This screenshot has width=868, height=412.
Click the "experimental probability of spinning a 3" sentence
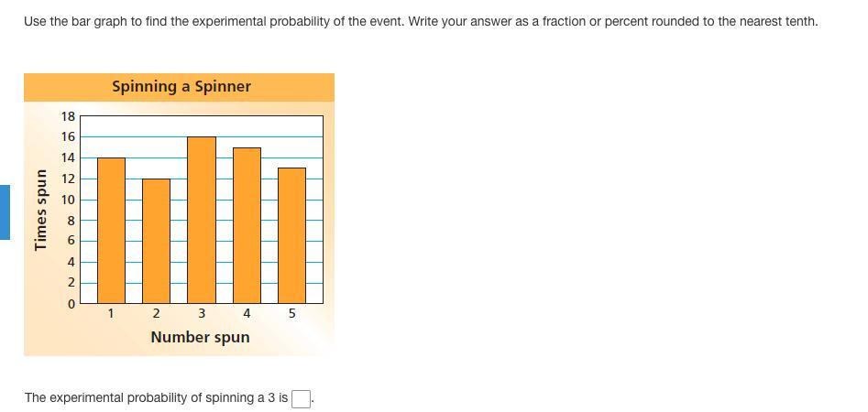click(x=156, y=398)
